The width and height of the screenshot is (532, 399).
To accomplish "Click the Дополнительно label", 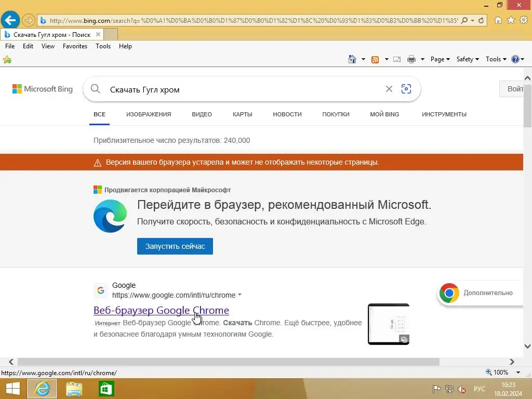I will click(x=488, y=293).
